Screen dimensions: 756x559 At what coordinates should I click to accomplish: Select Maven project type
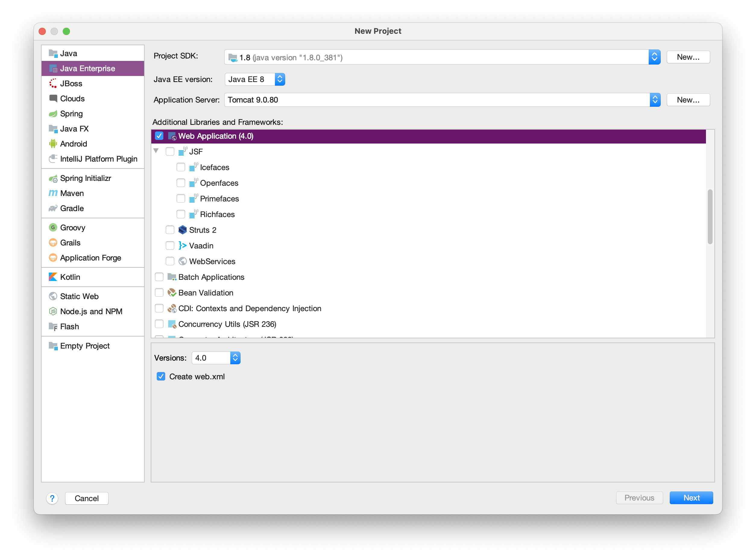[x=93, y=193]
